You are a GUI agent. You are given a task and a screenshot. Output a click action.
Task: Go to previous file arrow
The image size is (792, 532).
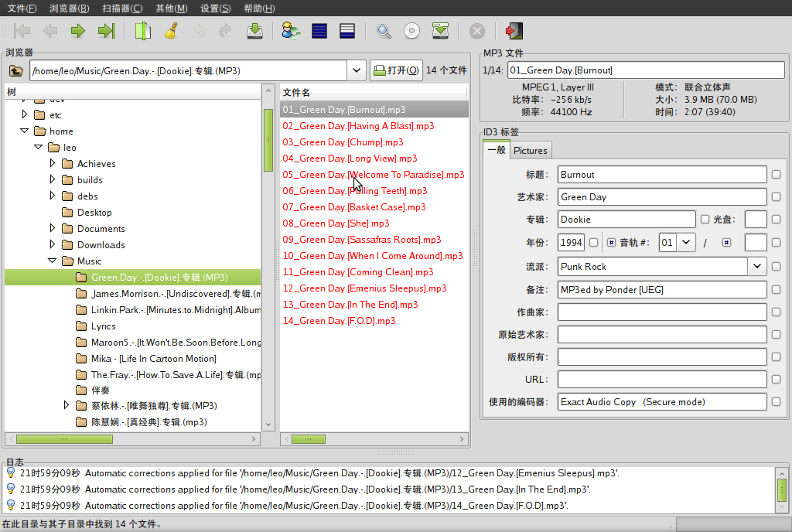pos(50,31)
